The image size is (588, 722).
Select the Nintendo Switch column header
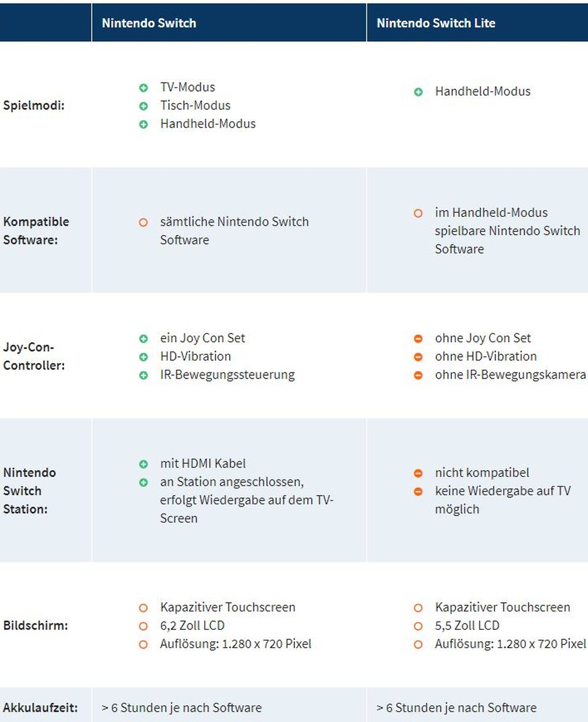pyautogui.click(x=229, y=23)
